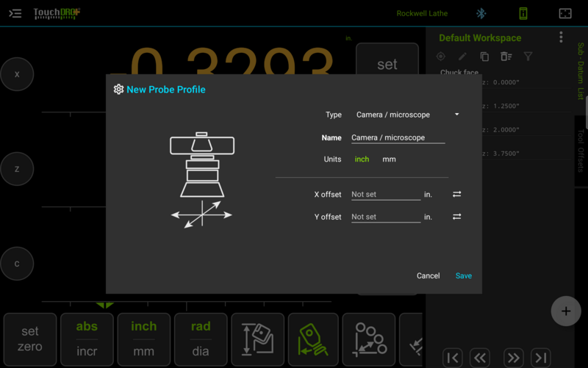Image resolution: width=588 pixels, height=368 pixels.
Task: Open the hamburger navigation menu
Action: [x=15, y=13]
